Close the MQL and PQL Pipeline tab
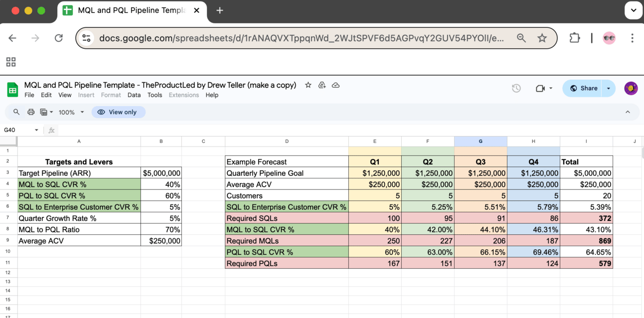 click(x=197, y=10)
